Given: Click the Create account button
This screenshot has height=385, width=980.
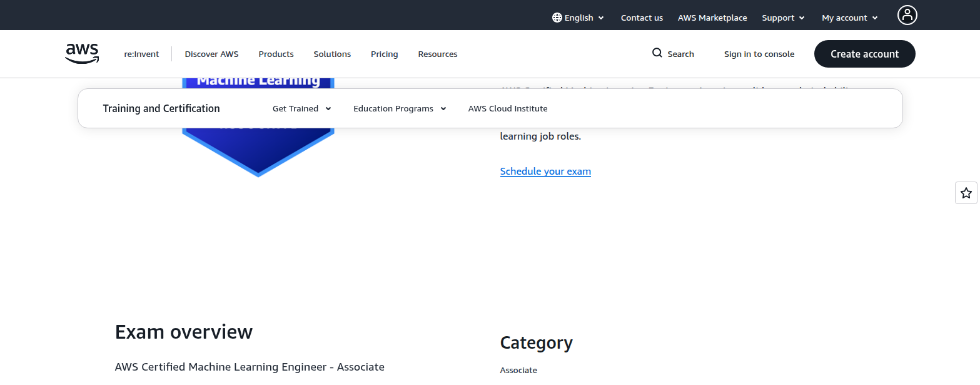Looking at the screenshot, I should point(864,54).
